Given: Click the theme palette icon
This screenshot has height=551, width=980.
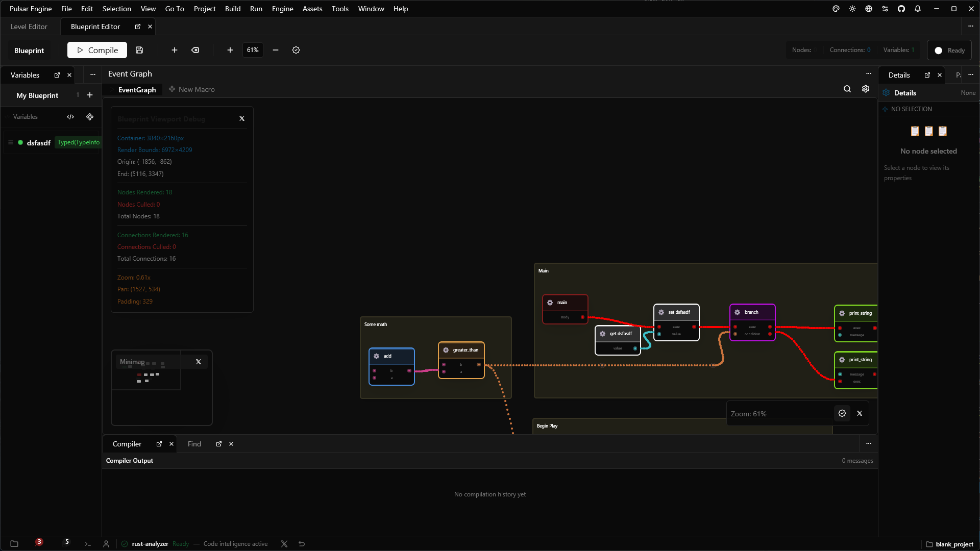Looking at the screenshot, I should click(x=836, y=9).
